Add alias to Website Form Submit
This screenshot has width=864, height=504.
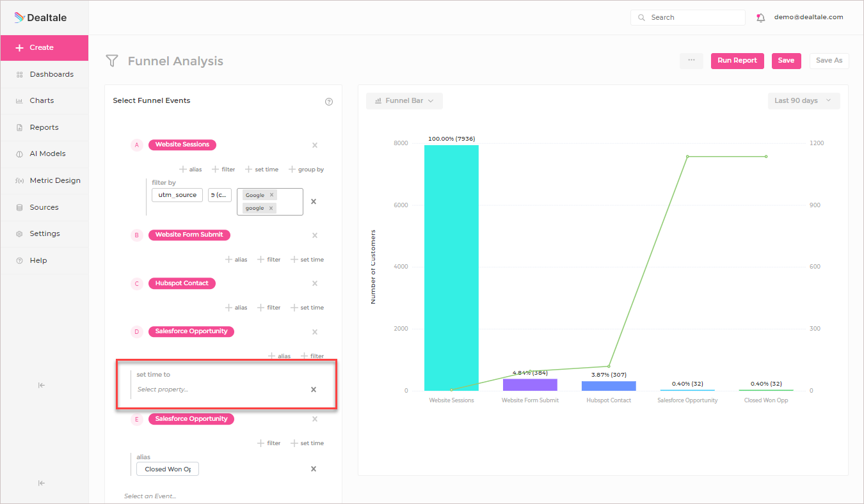pyautogui.click(x=236, y=260)
